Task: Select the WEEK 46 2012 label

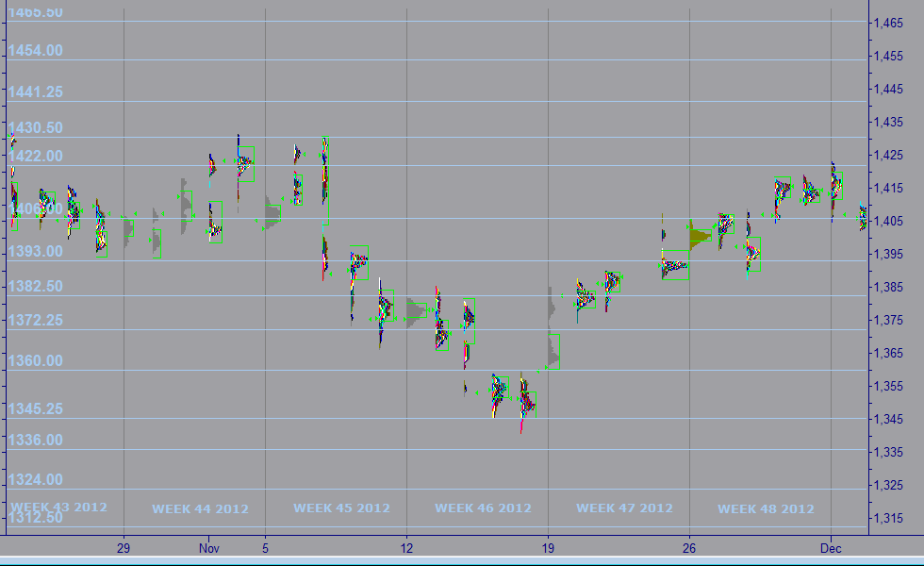Action: coord(483,508)
